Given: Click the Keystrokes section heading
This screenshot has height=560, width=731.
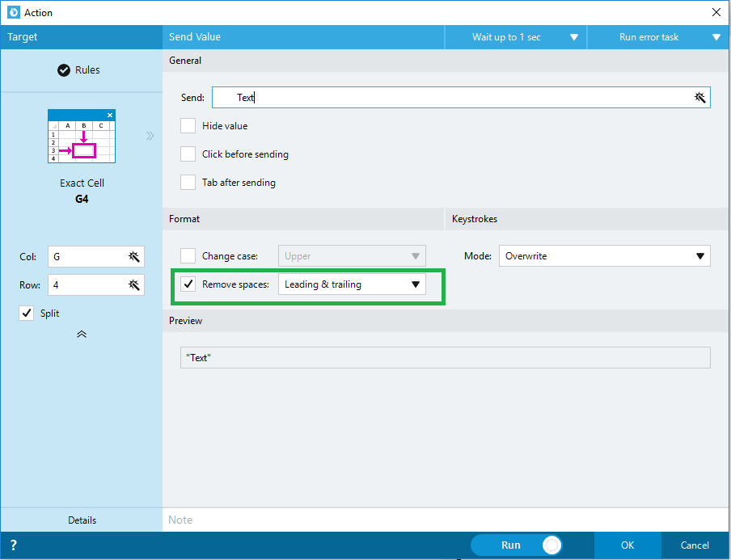Looking at the screenshot, I should (x=475, y=218).
